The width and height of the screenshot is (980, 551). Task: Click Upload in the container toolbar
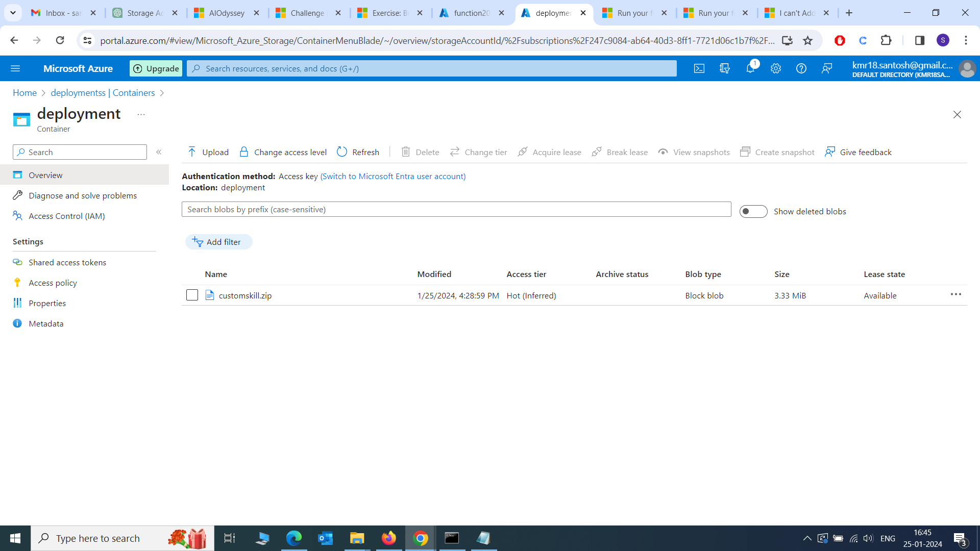pos(208,152)
